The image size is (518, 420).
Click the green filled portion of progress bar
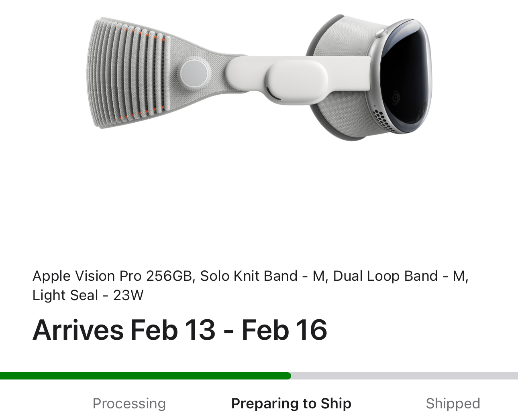145,376
